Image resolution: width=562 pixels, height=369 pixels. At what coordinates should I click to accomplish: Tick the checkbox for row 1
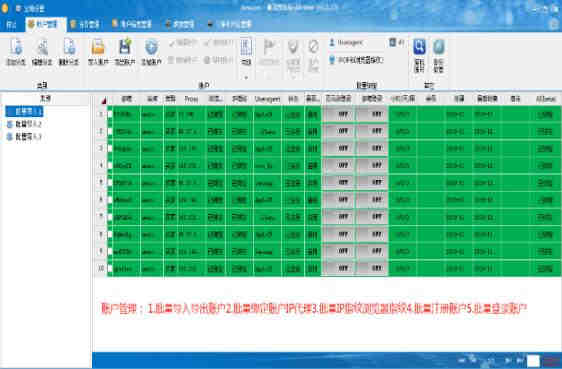(110, 115)
